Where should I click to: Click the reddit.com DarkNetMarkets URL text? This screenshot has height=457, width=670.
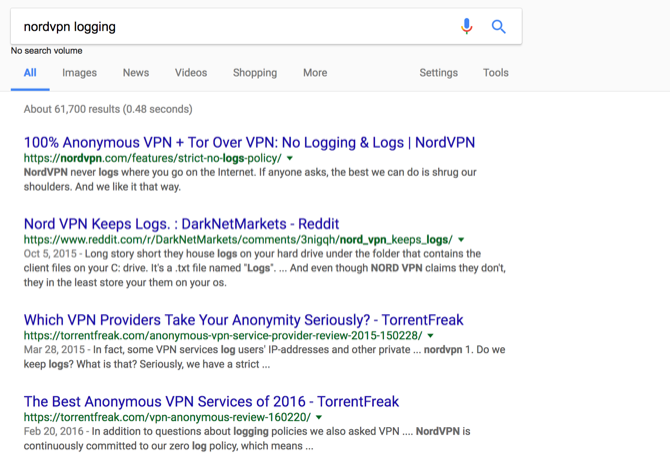238,240
